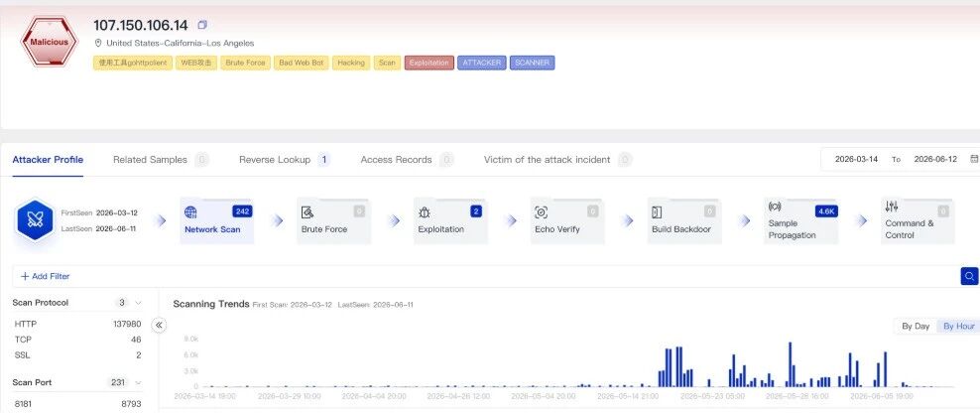Switch chart to By Hour
The image size is (980, 417).
(x=959, y=327)
